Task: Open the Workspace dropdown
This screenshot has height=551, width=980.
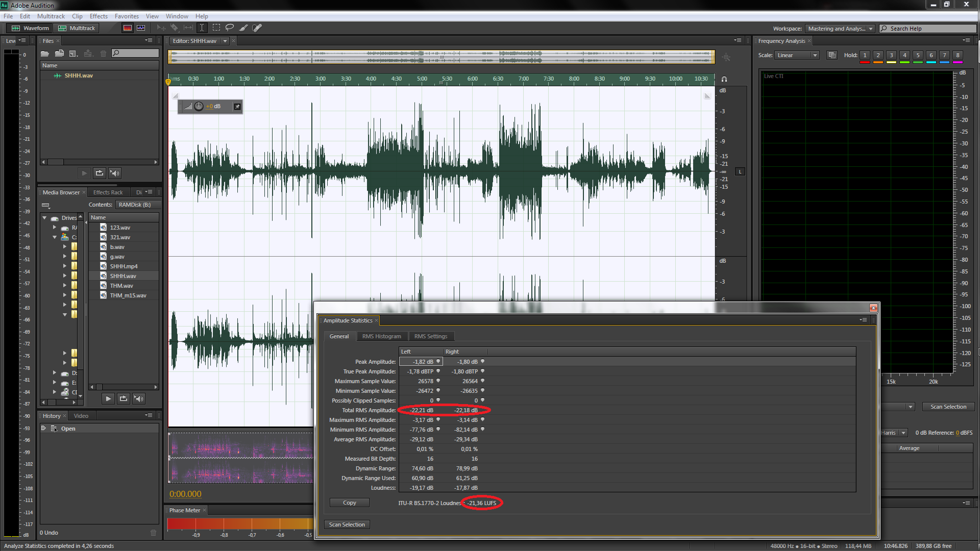Action: pyautogui.click(x=840, y=29)
